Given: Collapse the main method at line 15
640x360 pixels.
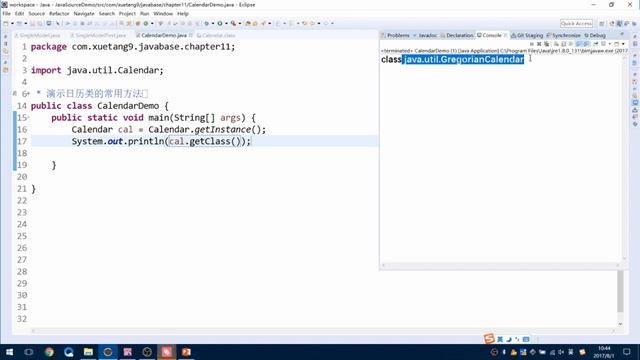Looking at the screenshot, I should [x=29, y=118].
